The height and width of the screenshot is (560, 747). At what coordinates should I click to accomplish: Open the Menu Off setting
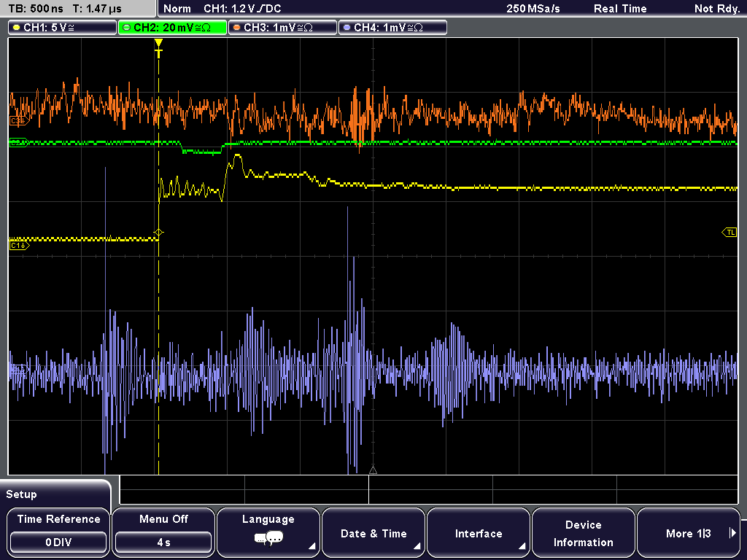click(163, 532)
